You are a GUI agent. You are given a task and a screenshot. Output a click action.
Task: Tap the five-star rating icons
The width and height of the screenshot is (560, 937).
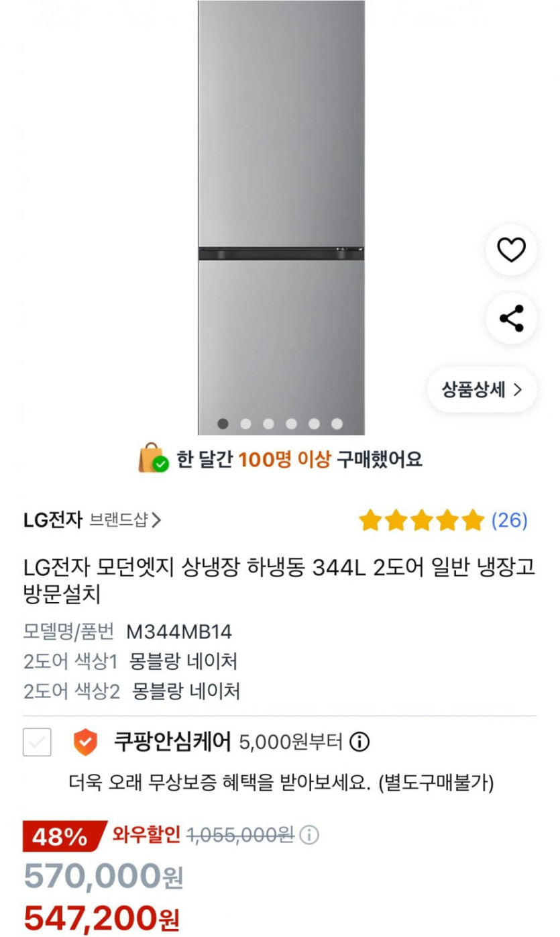(421, 520)
